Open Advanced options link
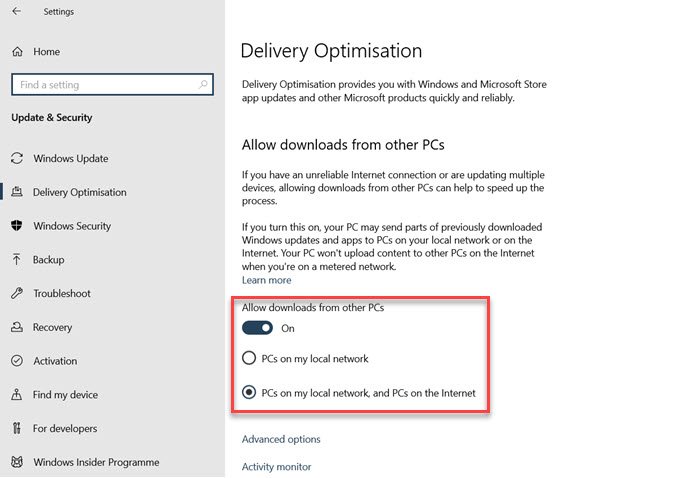Viewport: 700px width, 478px height. click(281, 439)
